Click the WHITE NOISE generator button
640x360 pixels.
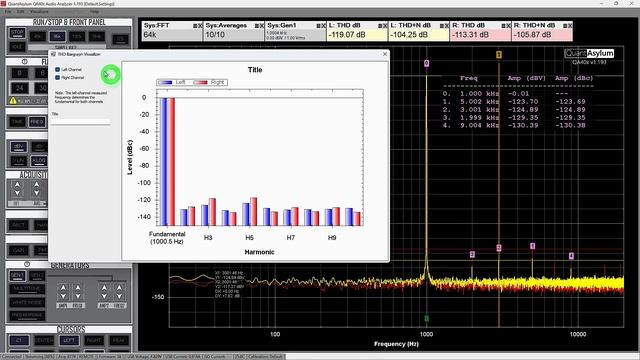point(27,302)
